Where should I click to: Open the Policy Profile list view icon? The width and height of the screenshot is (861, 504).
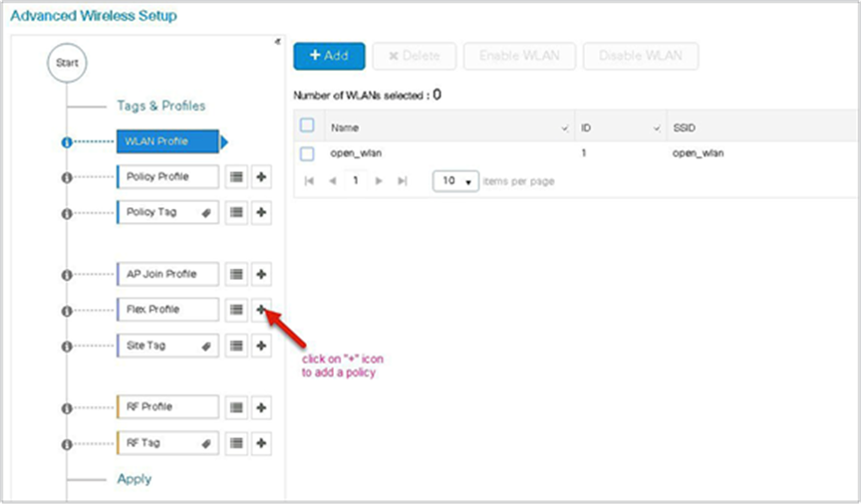236,176
